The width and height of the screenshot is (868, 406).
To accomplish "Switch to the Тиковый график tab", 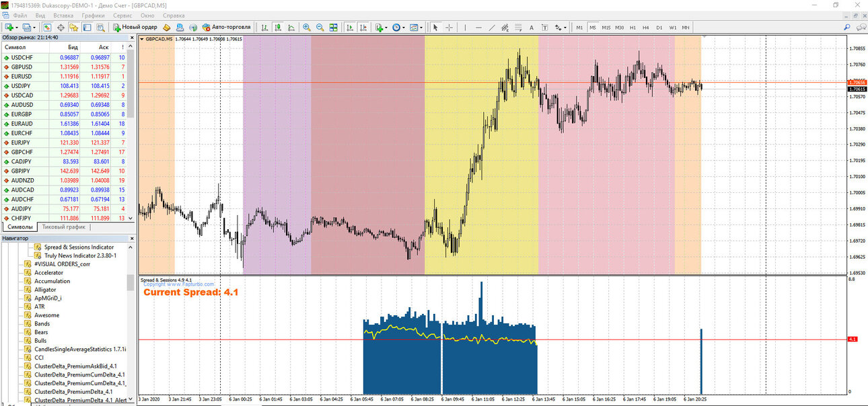I will pyautogui.click(x=64, y=227).
